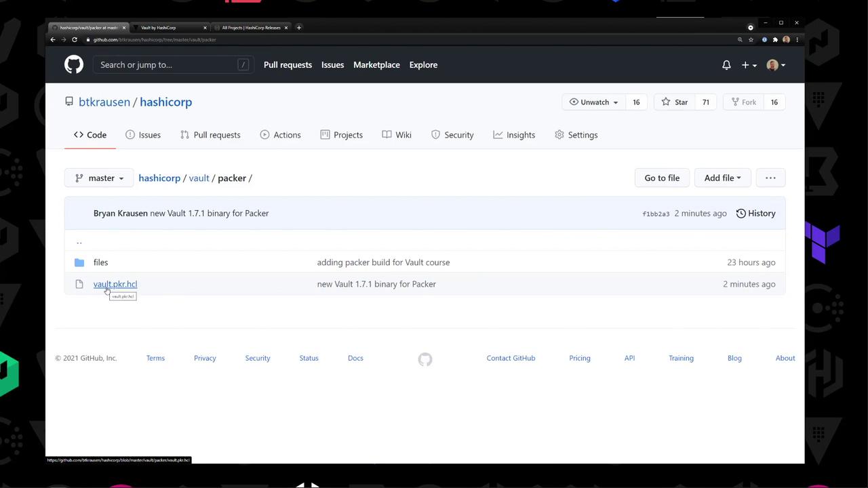This screenshot has width=868, height=488.
Task: Click the GitHub Octocat logo in header
Action: click(x=74, y=64)
